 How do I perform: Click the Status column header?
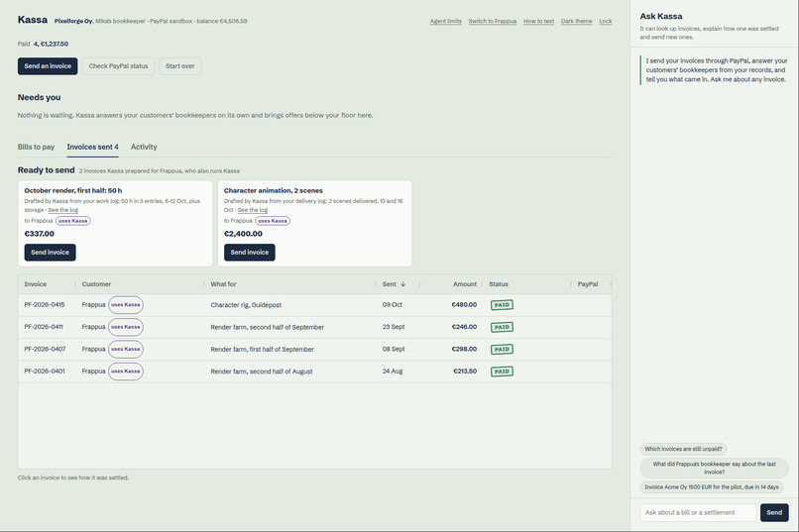499,284
